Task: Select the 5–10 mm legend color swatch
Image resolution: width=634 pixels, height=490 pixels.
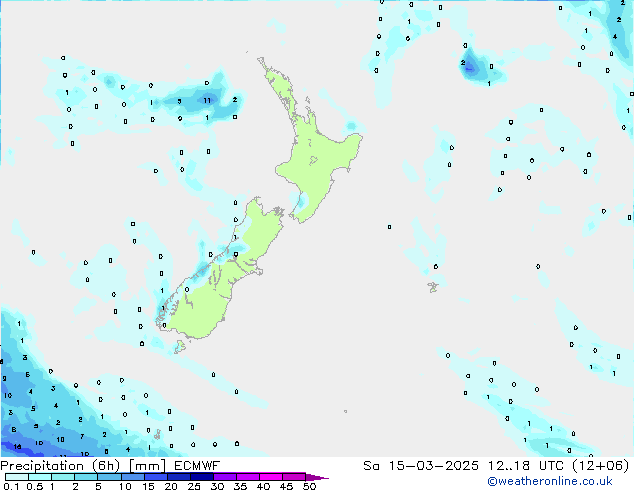Action: coord(109,477)
